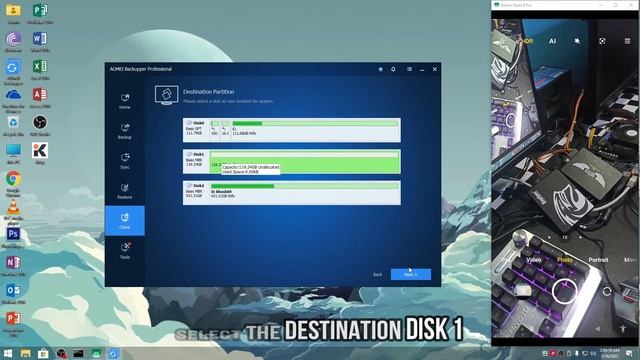Open last photo thumbnail in camera

coord(522,291)
